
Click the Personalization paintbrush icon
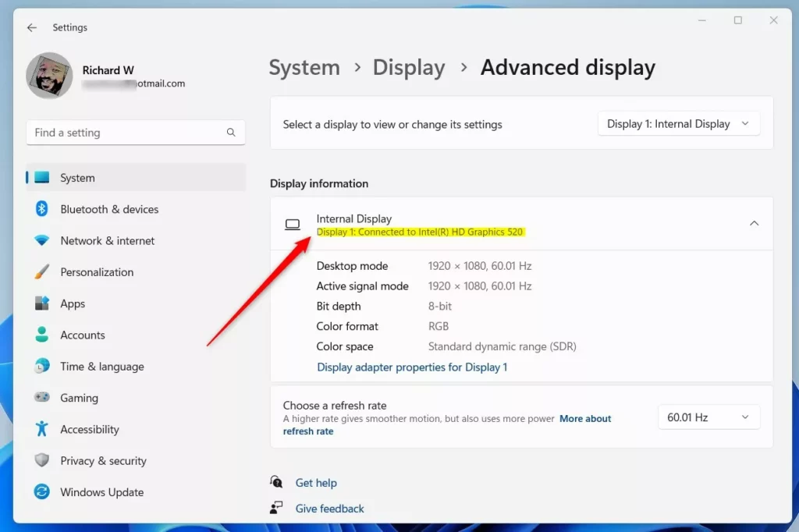42,271
